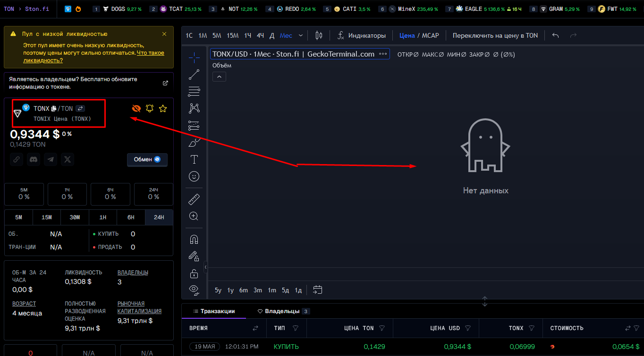Undo the last chart action

pyautogui.click(x=556, y=35)
